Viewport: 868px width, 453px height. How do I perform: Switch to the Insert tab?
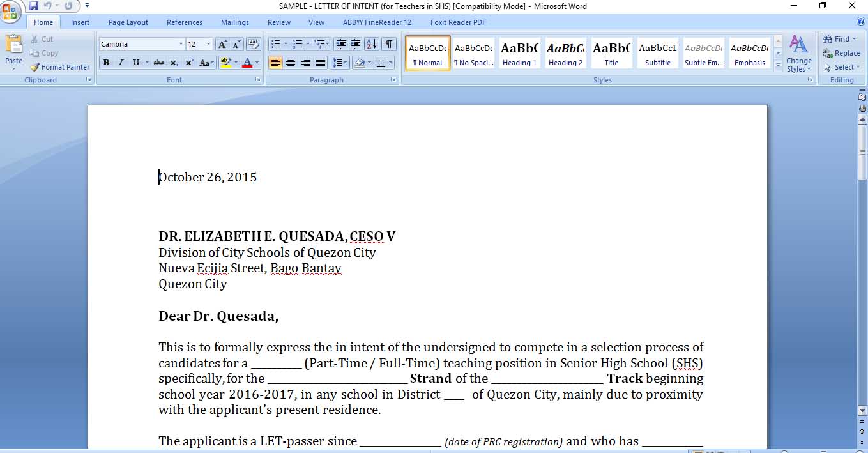coord(80,22)
